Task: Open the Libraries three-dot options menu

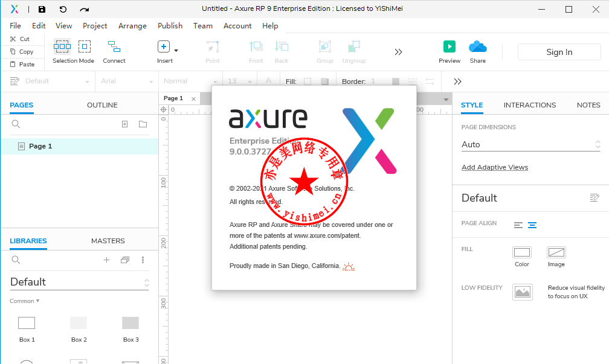Action: [143, 260]
